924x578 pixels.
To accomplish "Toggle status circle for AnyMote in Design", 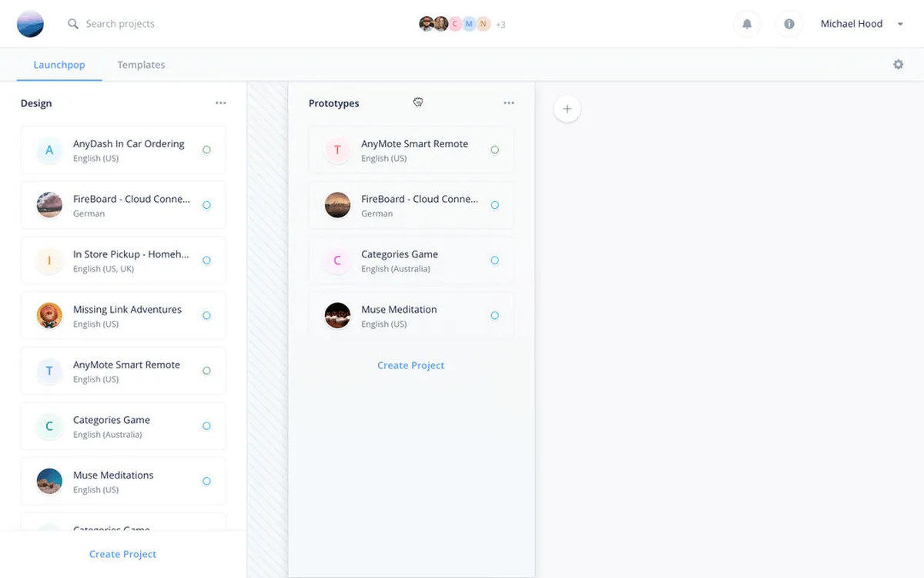I will click(206, 371).
